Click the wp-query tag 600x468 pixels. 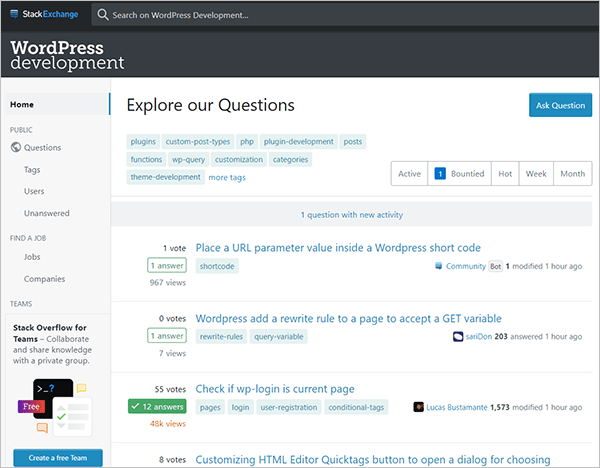pyautogui.click(x=188, y=160)
